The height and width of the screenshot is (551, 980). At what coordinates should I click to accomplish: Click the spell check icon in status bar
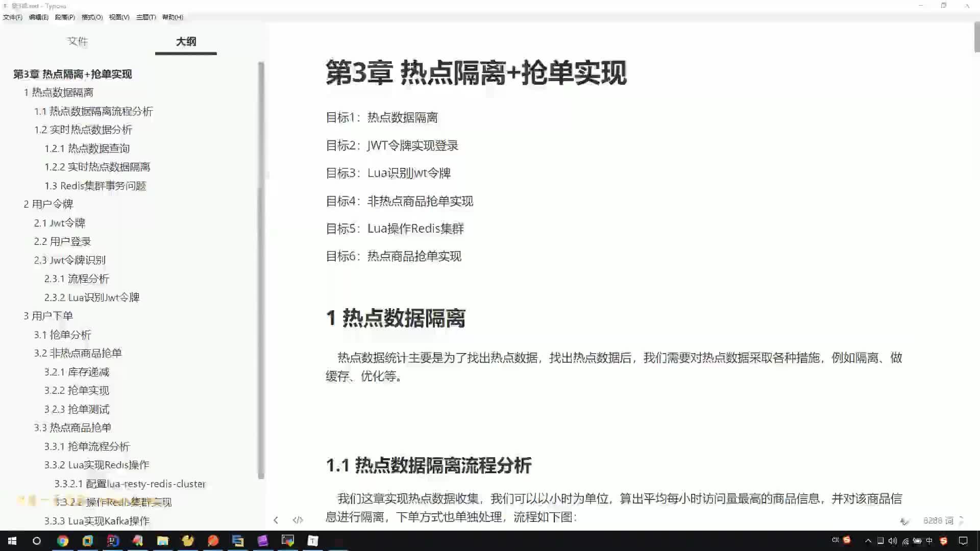tap(904, 521)
